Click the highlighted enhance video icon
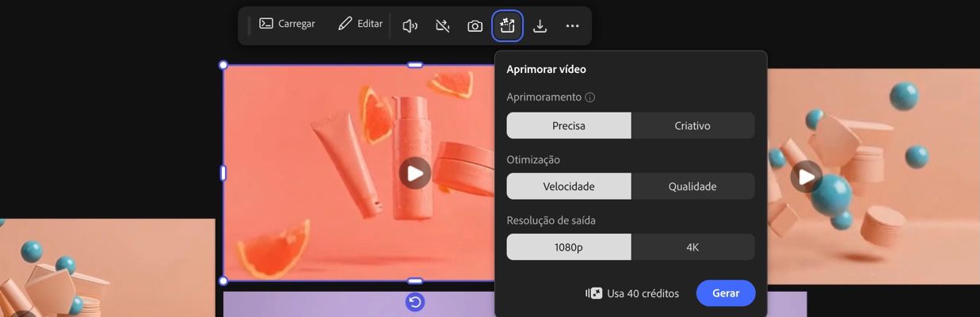Image resolution: width=980 pixels, height=317 pixels. pos(507,26)
